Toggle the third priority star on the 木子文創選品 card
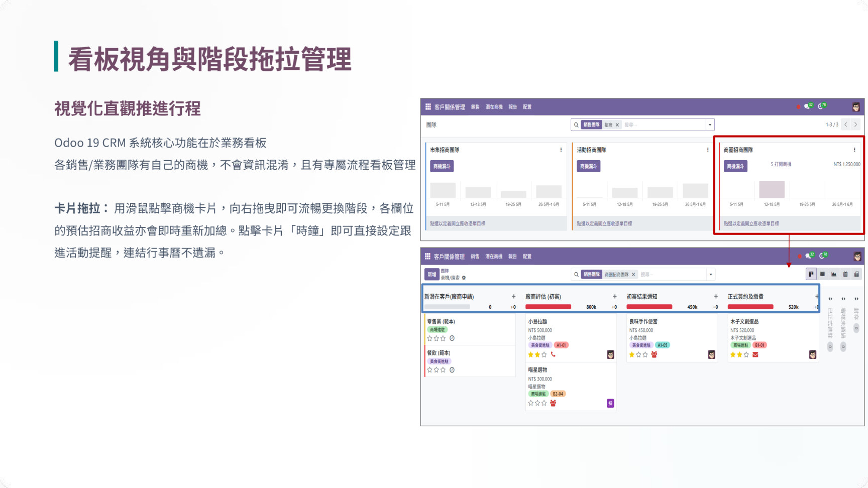868x488 pixels. point(746,354)
